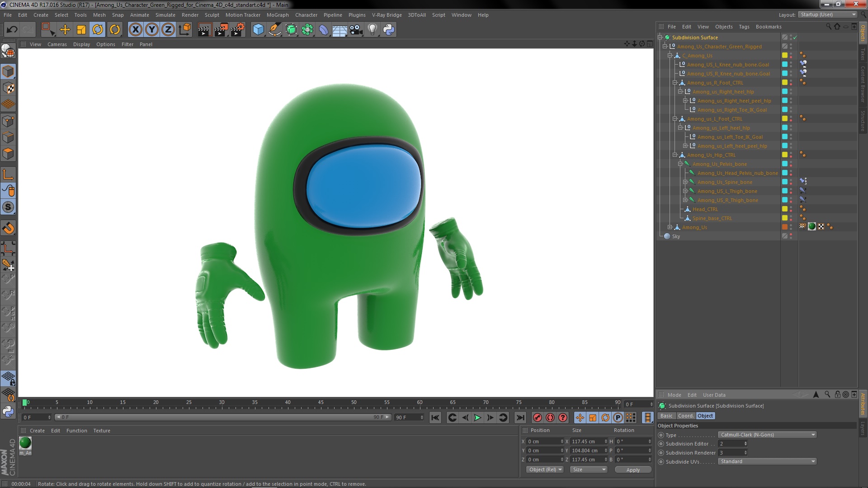868x488 pixels.
Task: Click orange layer swatch of Among_Us
Action: (x=785, y=227)
